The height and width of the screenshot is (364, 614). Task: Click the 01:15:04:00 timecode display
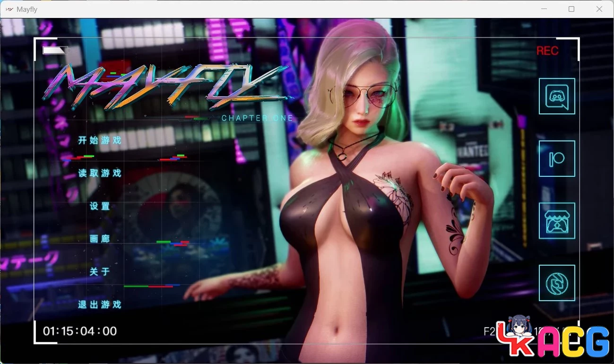[x=80, y=331]
